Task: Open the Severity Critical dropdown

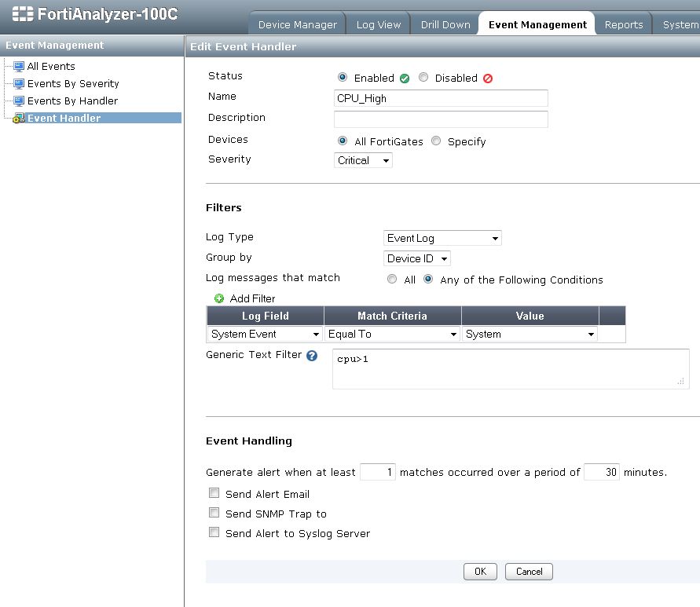Action: [x=363, y=160]
